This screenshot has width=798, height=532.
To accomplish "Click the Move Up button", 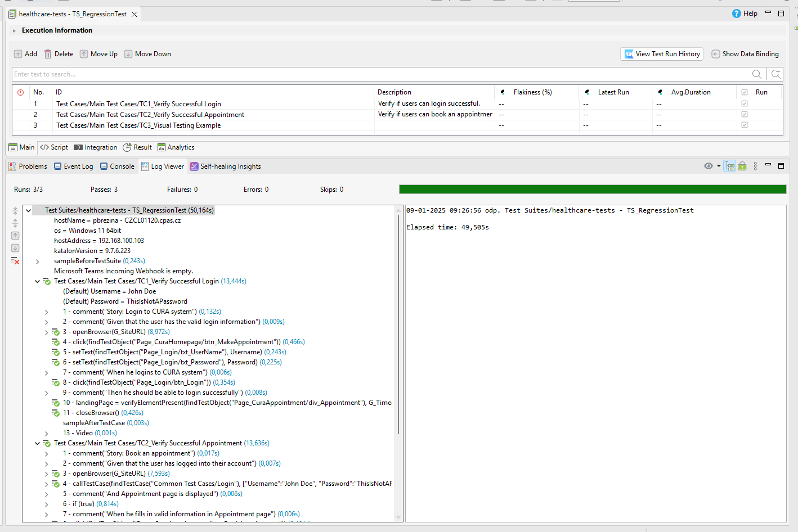I will coord(98,54).
